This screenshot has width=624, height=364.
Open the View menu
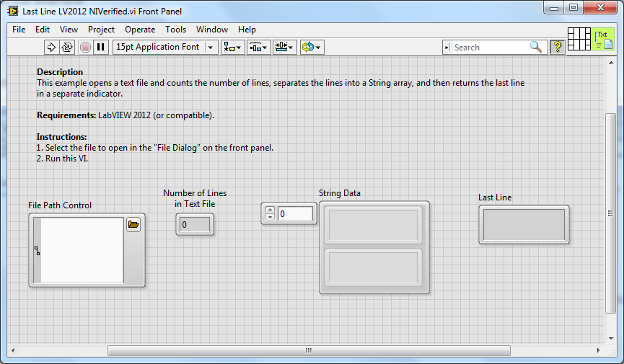69,30
